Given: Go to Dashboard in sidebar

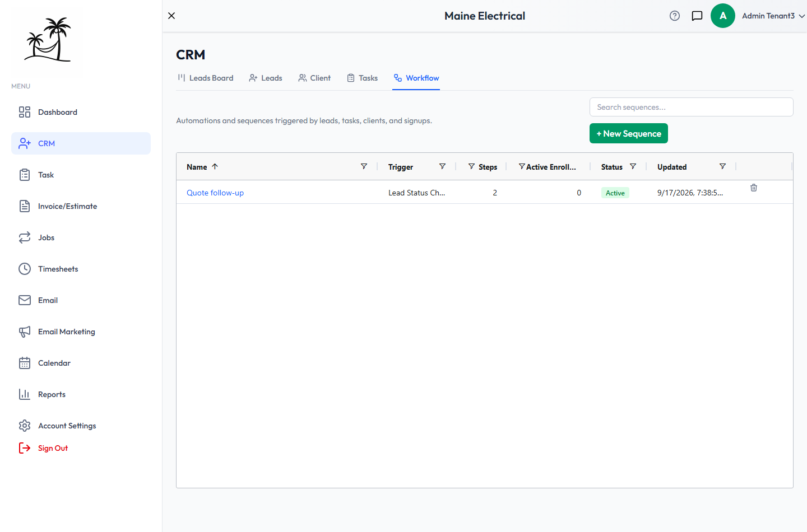Looking at the screenshot, I should point(81,112).
